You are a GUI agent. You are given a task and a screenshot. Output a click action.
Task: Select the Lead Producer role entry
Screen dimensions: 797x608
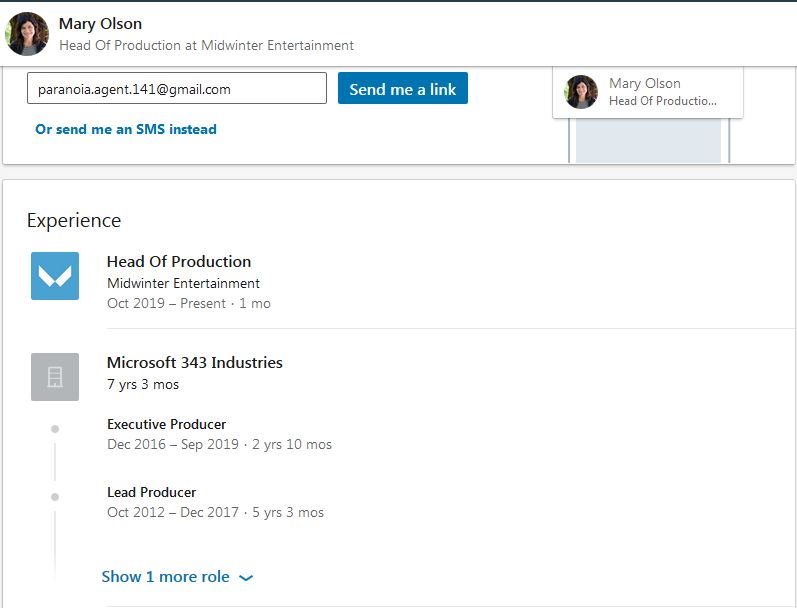point(152,492)
